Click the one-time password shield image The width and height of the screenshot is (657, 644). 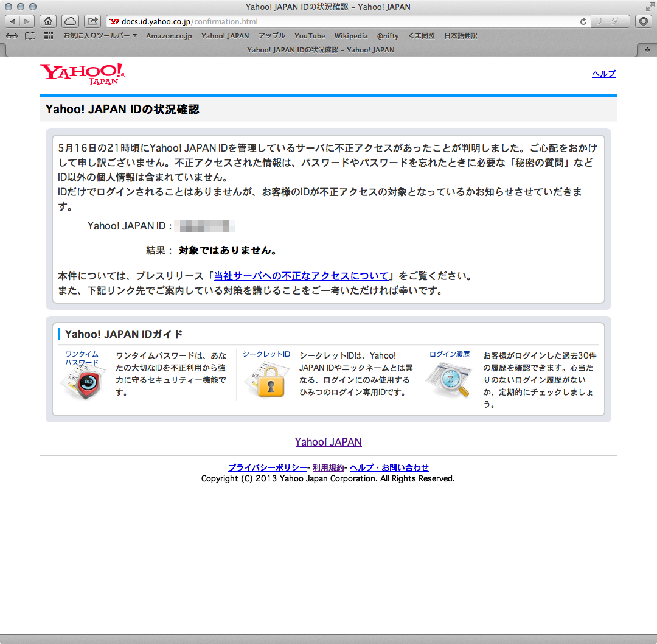point(84,382)
